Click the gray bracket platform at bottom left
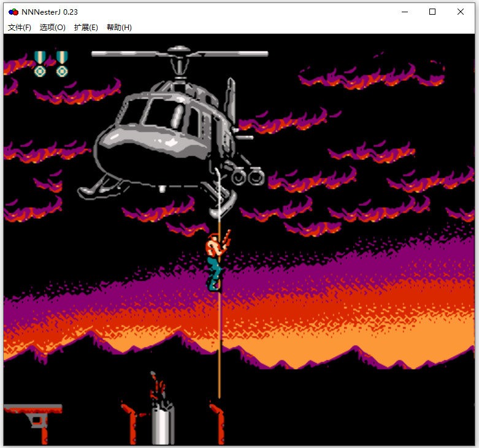Image resolution: width=479 pixels, height=448 pixels. point(34,416)
